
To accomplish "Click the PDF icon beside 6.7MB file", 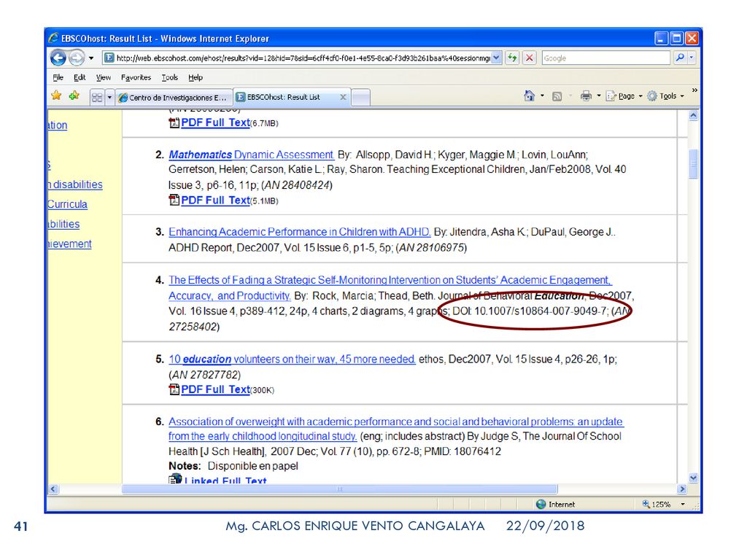I will 174,122.
